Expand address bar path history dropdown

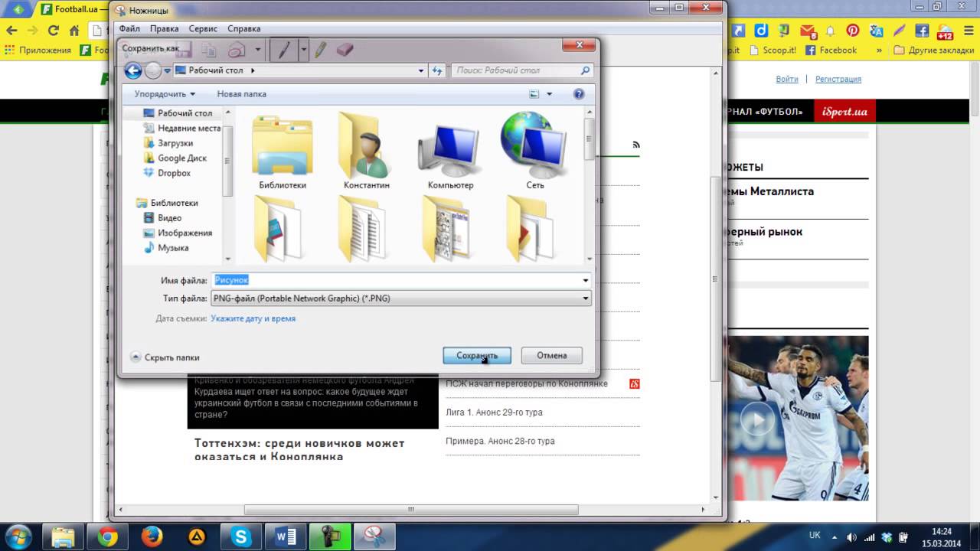421,70
